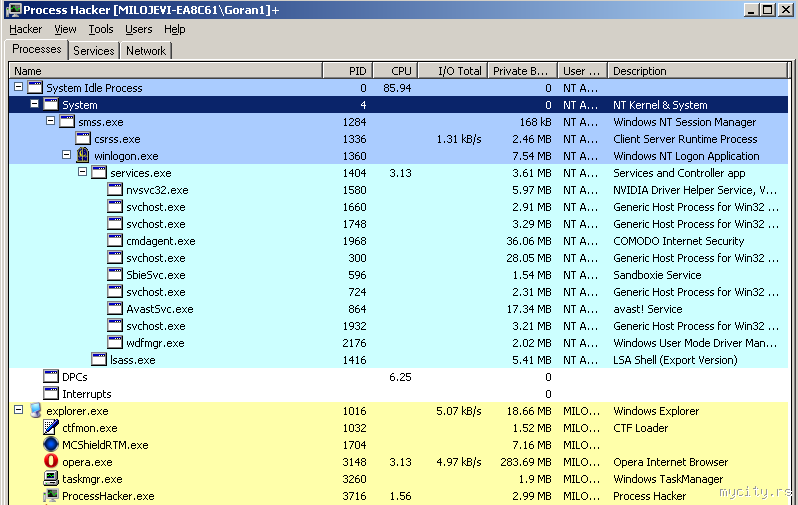Click the System Idle Process icon
This screenshot has height=505, width=798.
point(35,88)
